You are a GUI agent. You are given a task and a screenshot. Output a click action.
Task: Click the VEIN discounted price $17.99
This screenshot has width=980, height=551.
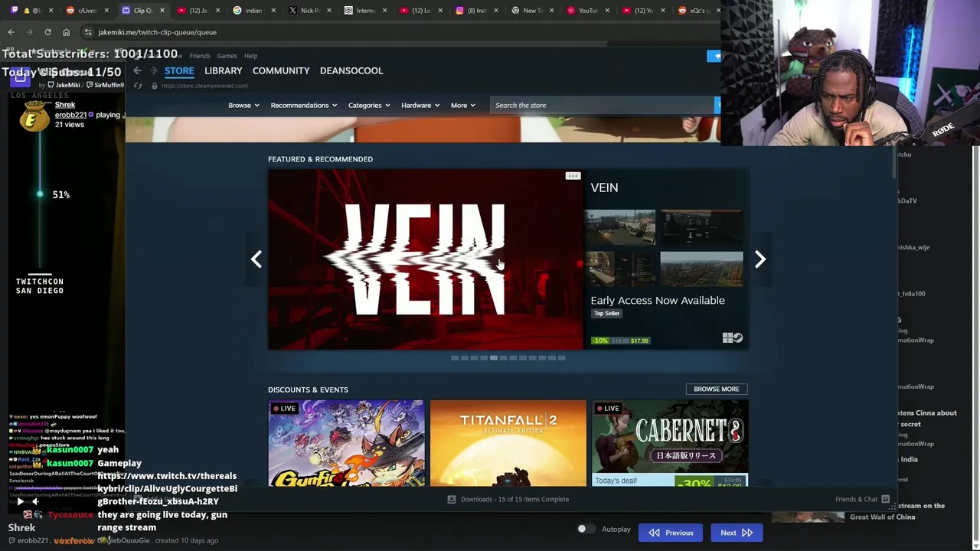(639, 341)
